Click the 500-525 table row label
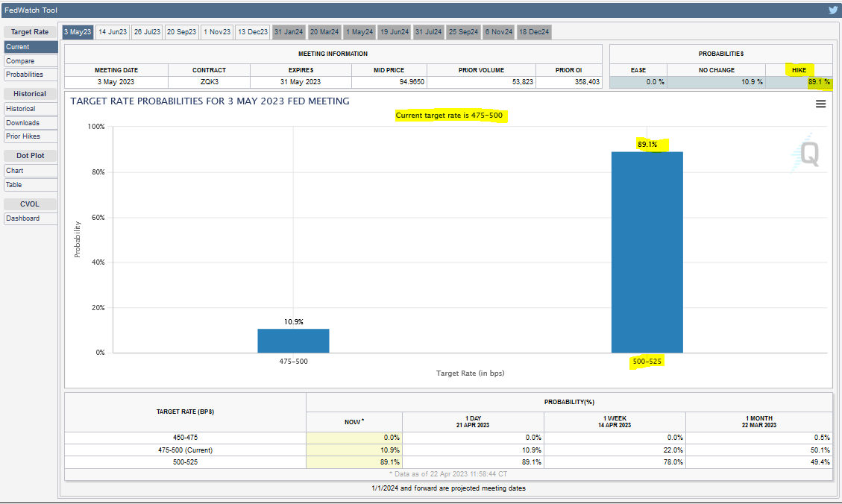The width and height of the screenshot is (842, 504). pos(185,462)
